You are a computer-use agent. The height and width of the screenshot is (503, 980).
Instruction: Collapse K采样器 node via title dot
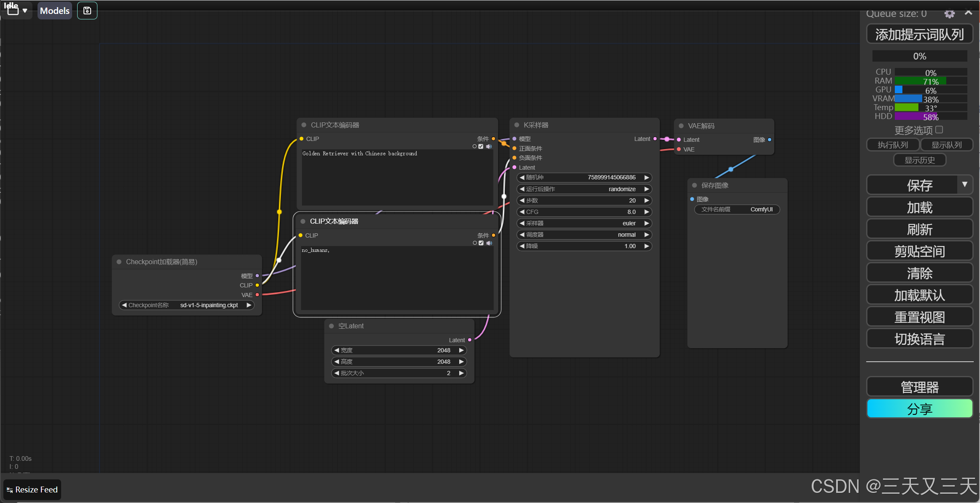click(x=517, y=125)
